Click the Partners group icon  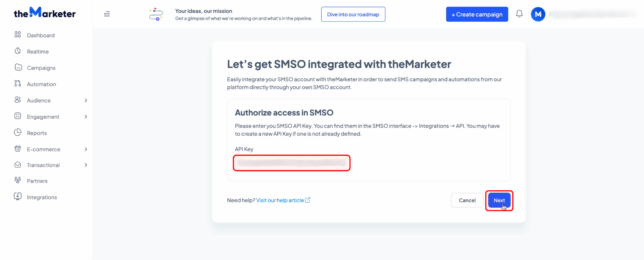coord(18,180)
